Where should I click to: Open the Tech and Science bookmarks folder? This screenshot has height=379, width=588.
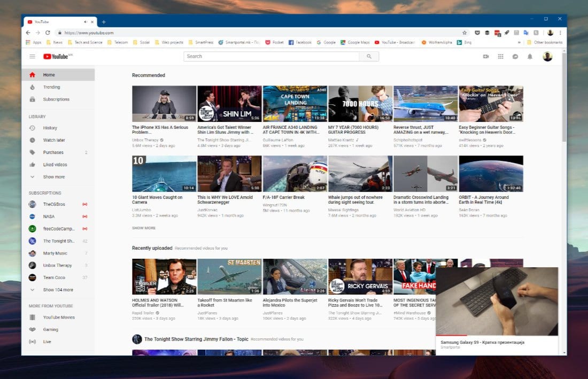(85, 42)
